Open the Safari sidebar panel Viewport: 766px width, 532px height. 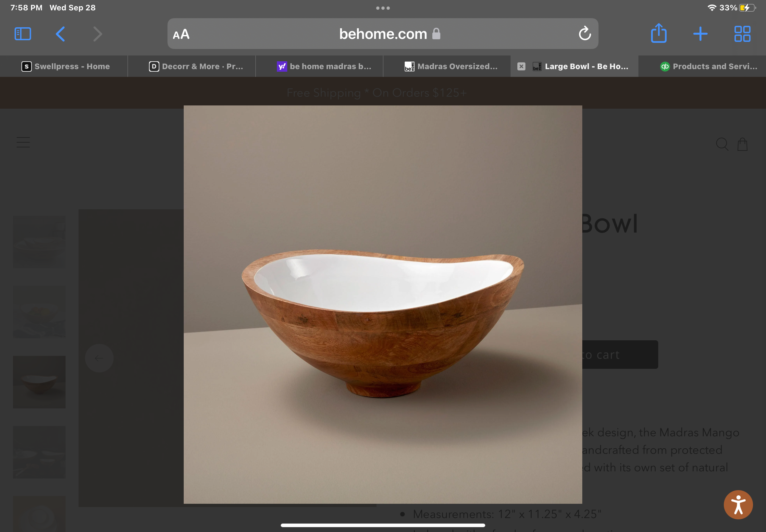pos(22,33)
